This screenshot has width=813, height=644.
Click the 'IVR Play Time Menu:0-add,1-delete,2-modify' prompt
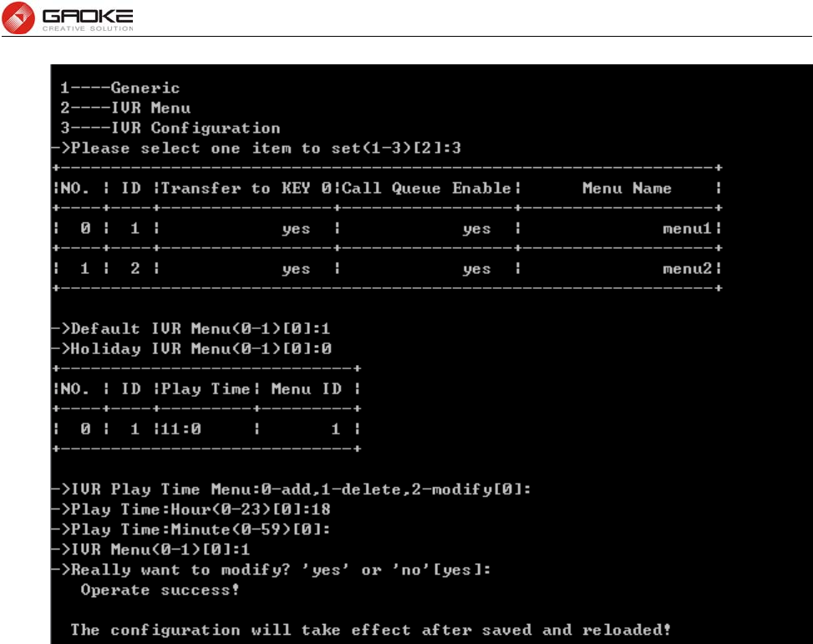click(x=292, y=489)
